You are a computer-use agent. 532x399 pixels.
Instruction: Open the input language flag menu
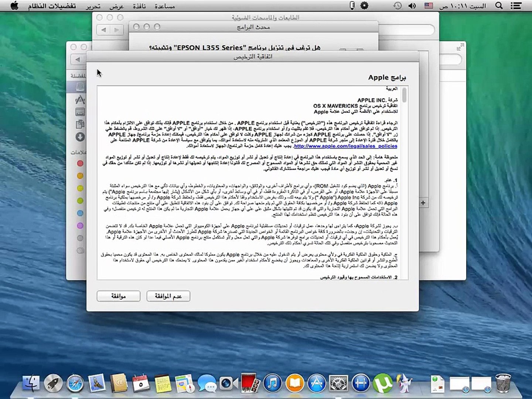429,6
